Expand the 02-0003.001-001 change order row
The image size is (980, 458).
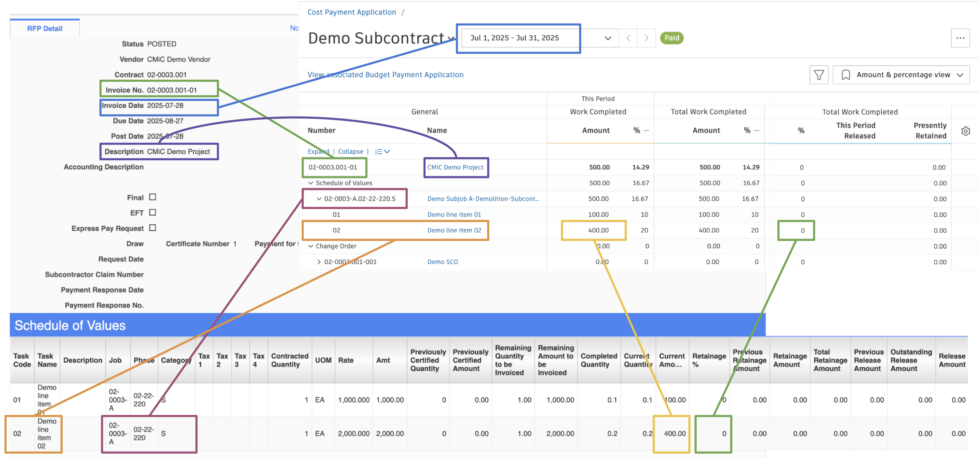coord(319,262)
